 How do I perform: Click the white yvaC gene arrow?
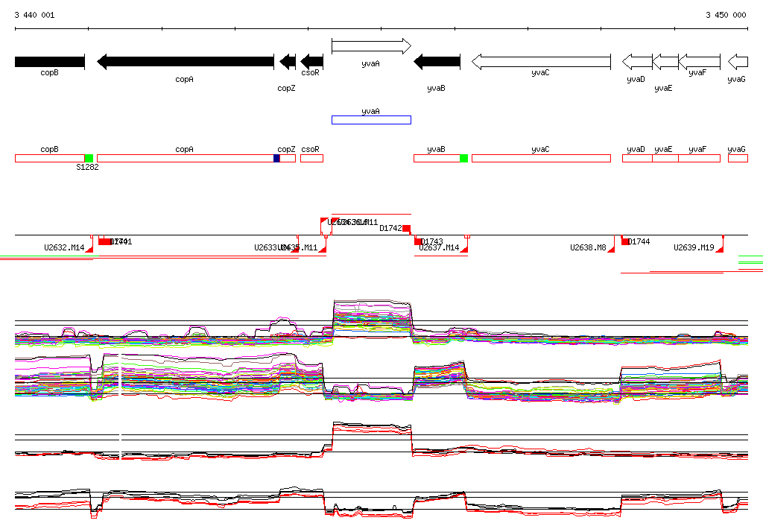[541, 62]
